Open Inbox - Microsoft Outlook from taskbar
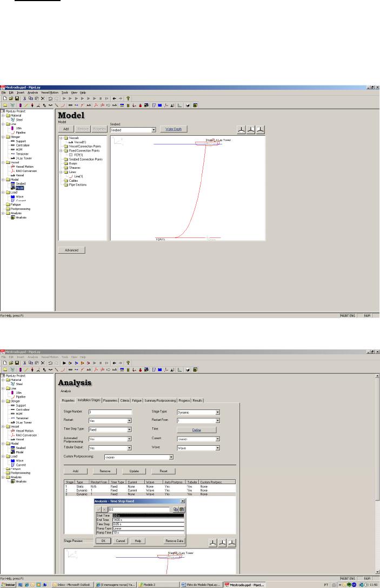Image resolution: width=380 pixels, height=588 pixels. point(72,584)
